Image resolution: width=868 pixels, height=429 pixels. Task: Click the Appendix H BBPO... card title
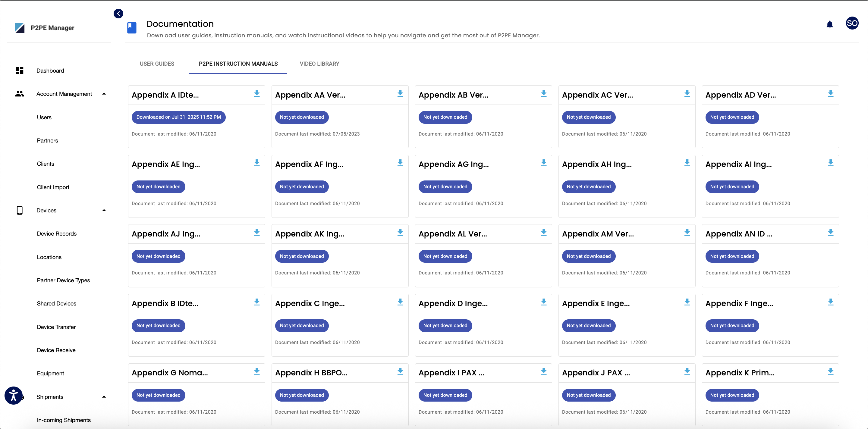pyautogui.click(x=311, y=372)
